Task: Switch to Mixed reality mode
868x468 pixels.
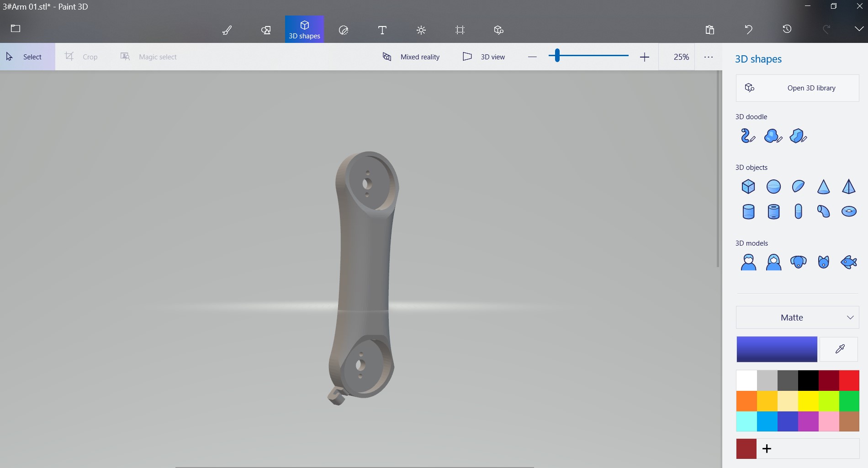Action: coord(411,57)
